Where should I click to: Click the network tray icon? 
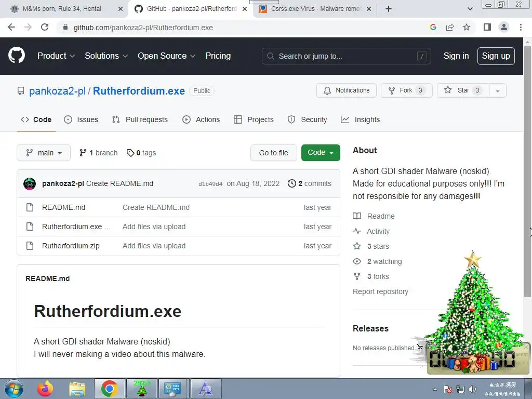[x=460, y=389]
